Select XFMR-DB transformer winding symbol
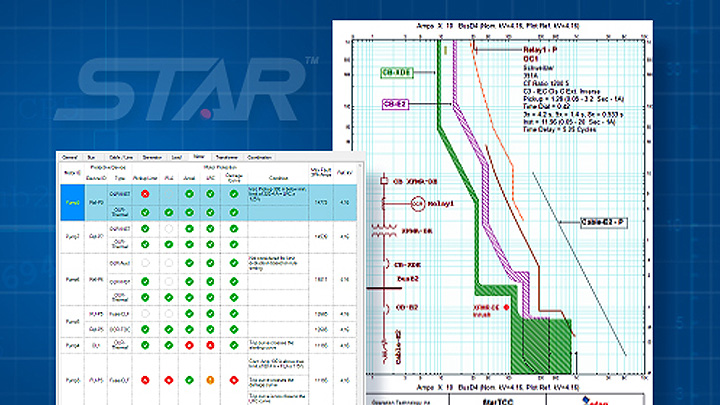This screenshot has height=405, width=720. [x=384, y=231]
